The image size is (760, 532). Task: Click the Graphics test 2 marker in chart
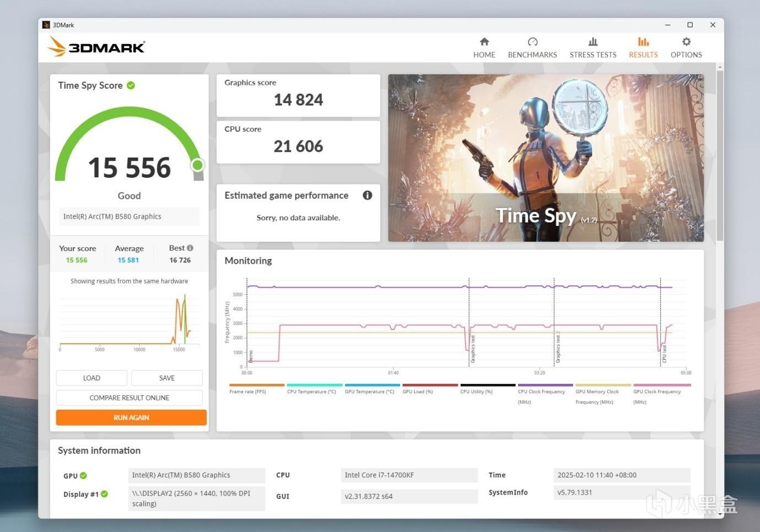[554, 322]
